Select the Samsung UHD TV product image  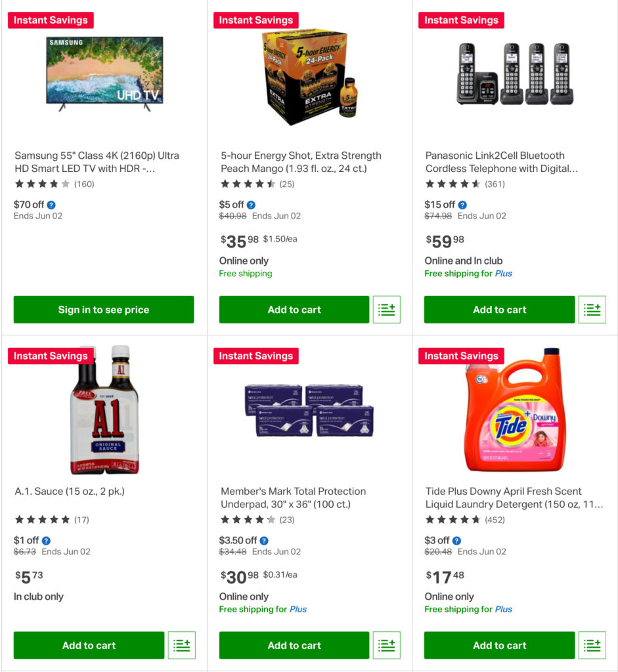104,72
